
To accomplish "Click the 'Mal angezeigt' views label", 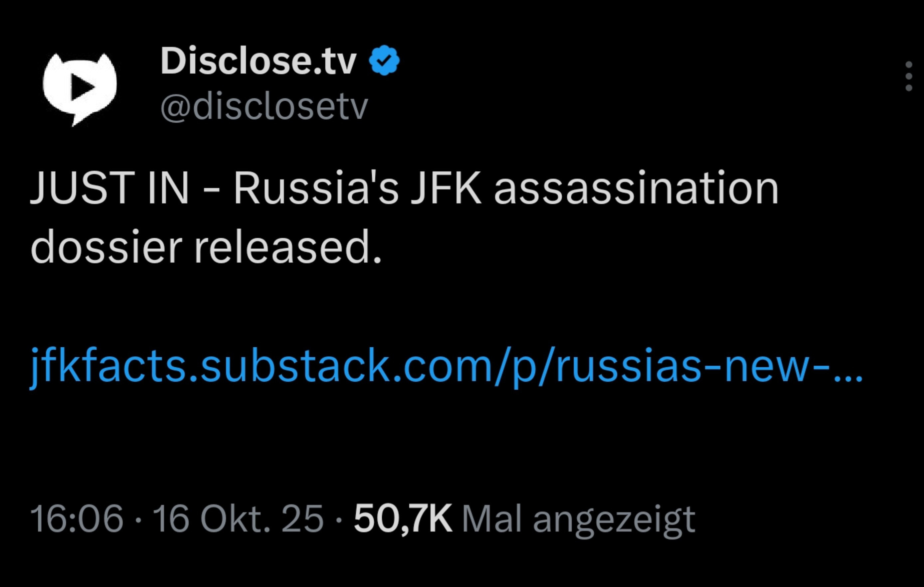I will tap(579, 520).
